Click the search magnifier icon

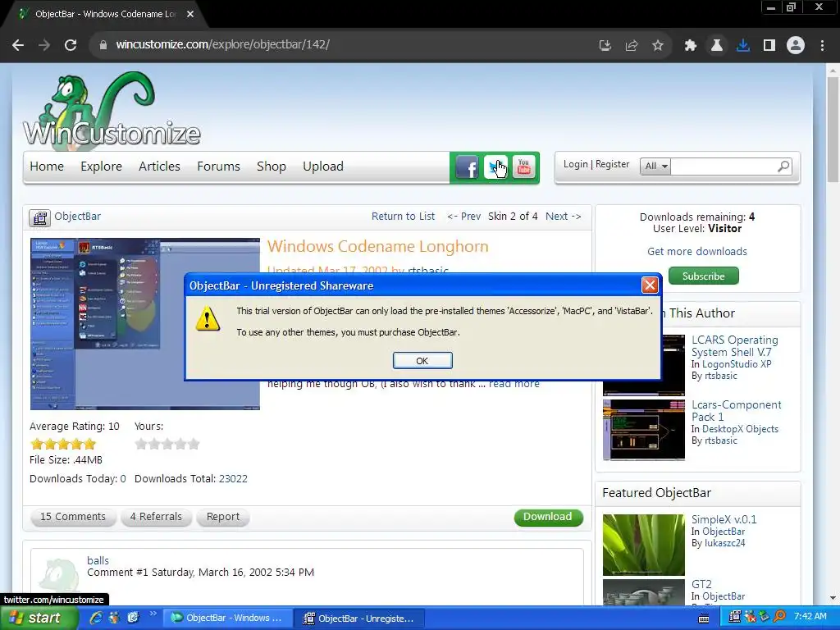[x=783, y=167]
